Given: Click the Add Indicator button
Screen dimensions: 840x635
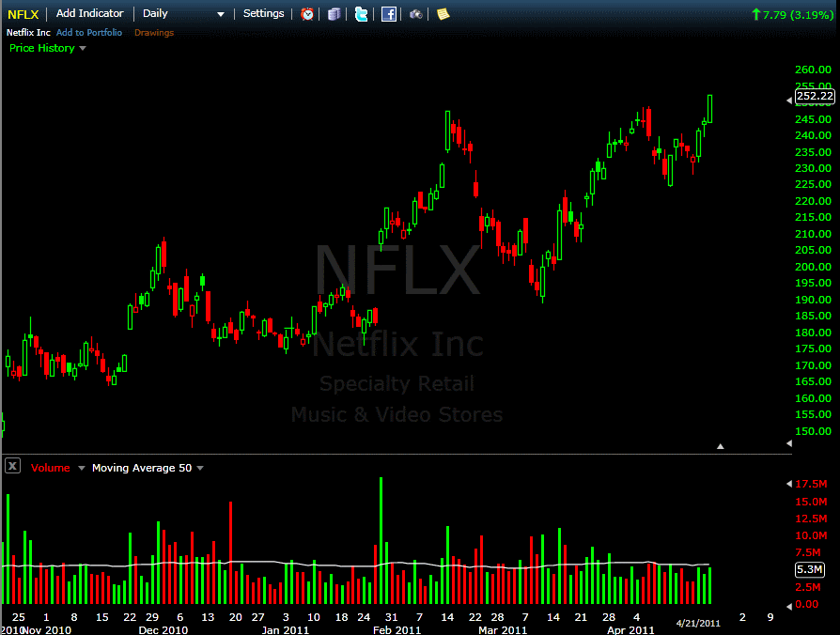Looking at the screenshot, I should click(89, 13).
